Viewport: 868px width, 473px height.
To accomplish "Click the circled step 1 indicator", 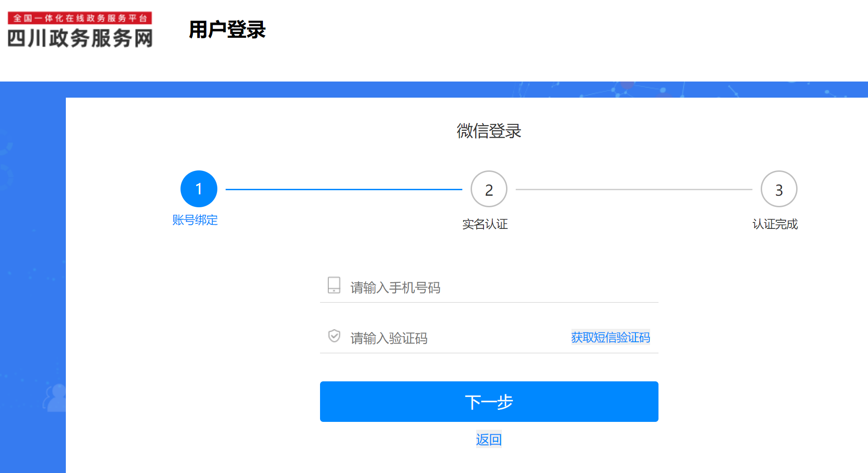I will pos(198,189).
